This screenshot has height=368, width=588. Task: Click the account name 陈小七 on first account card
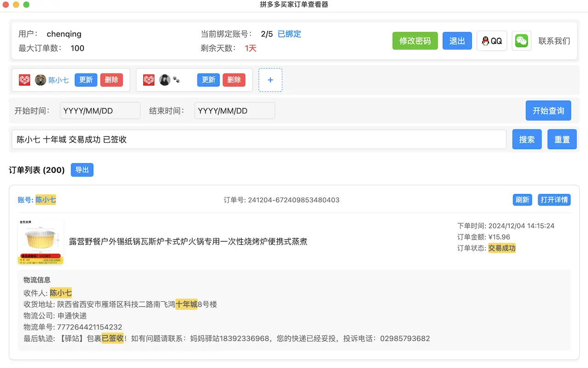pyautogui.click(x=59, y=80)
